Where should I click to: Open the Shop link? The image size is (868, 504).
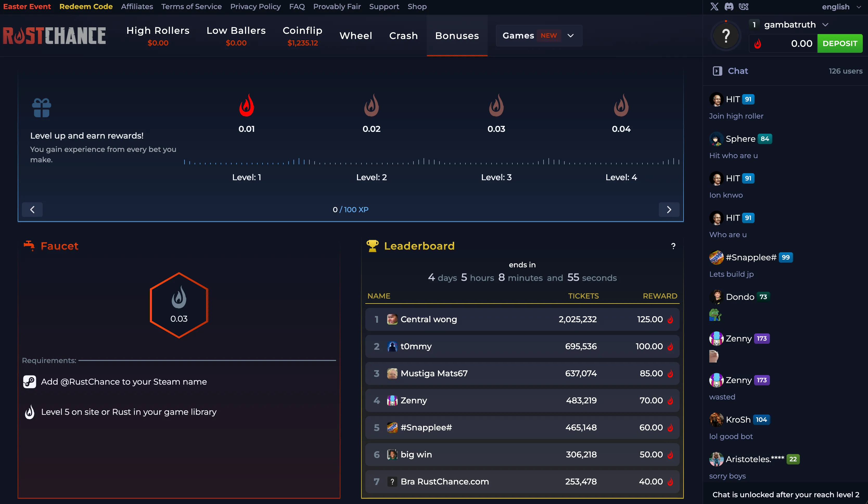[417, 7]
